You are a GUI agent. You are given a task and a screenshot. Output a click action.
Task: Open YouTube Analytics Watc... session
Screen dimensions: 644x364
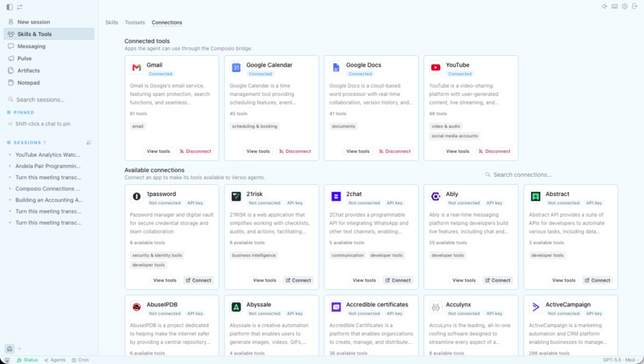point(49,154)
